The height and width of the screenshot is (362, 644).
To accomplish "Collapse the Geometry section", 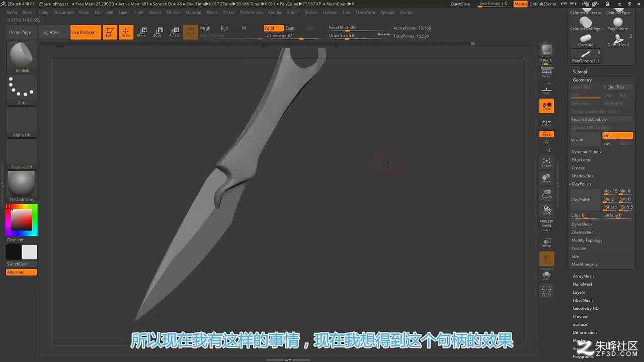I will pos(582,80).
